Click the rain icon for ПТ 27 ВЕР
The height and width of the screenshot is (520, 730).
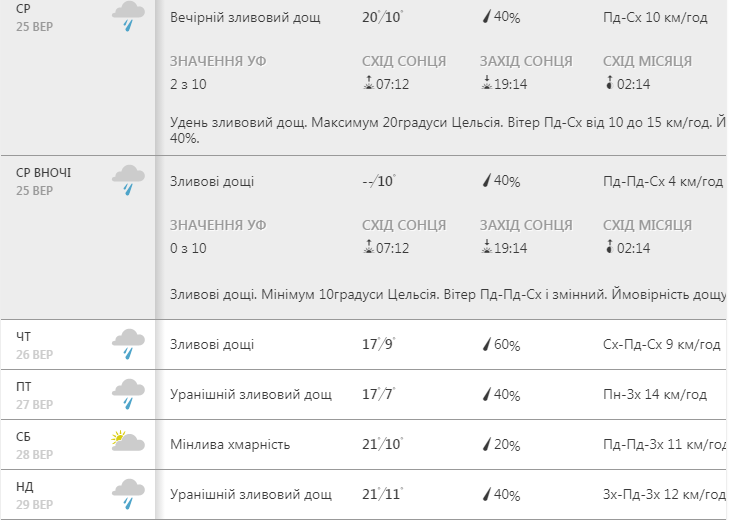click(x=128, y=394)
